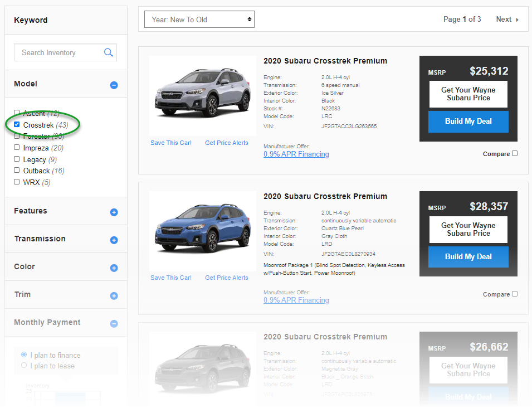Click Get Price Alerts for Quartz Blue Crosstrek

pyautogui.click(x=227, y=278)
